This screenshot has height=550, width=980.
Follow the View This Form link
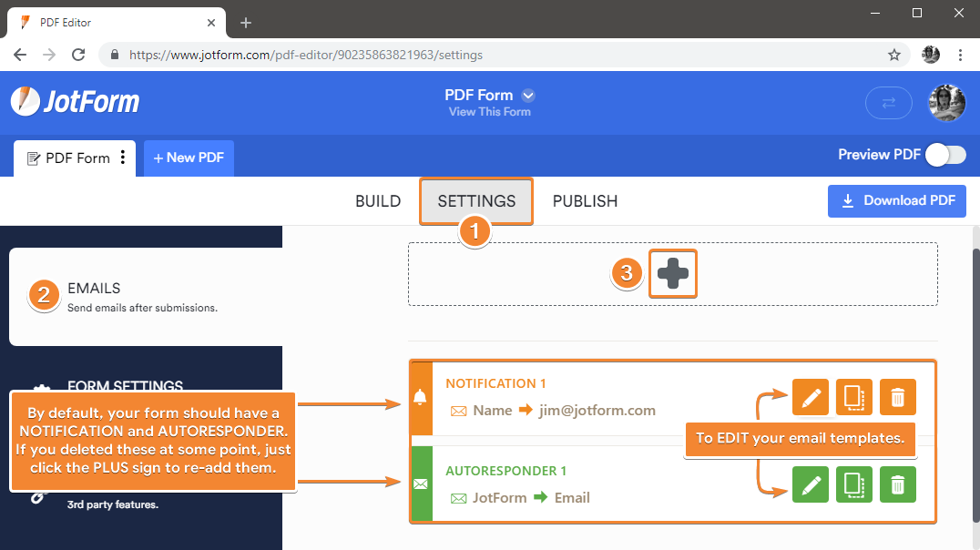[x=489, y=112]
